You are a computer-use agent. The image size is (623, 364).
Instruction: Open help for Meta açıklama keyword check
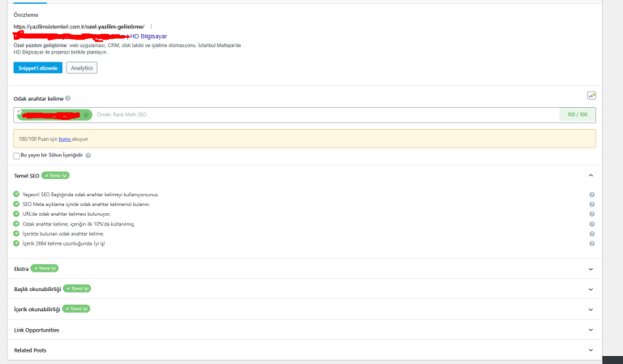point(591,204)
